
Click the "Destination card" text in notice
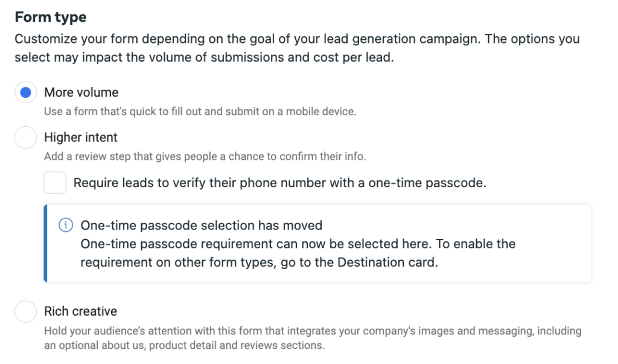click(x=386, y=263)
